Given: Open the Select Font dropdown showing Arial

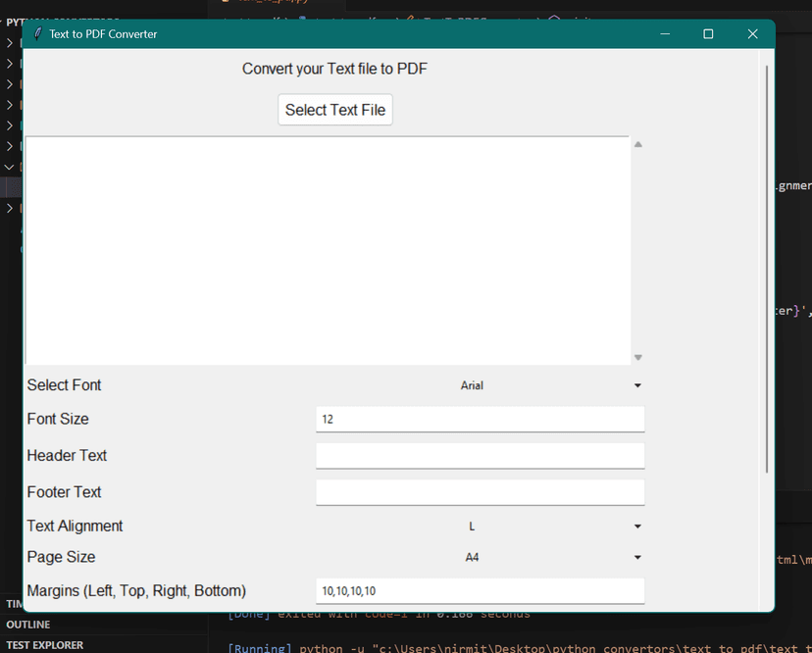Looking at the screenshot, I should click(480, 386).
